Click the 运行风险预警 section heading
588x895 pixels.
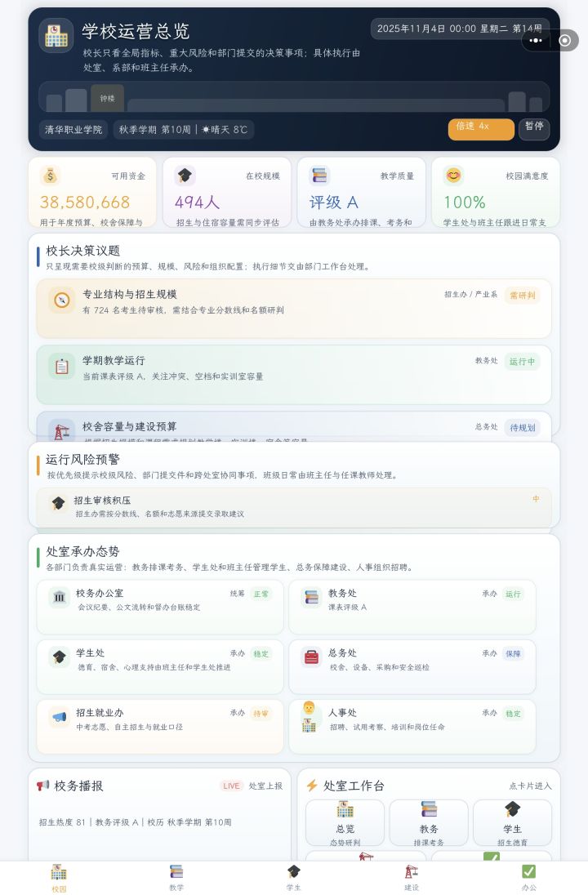coord(82,460)
